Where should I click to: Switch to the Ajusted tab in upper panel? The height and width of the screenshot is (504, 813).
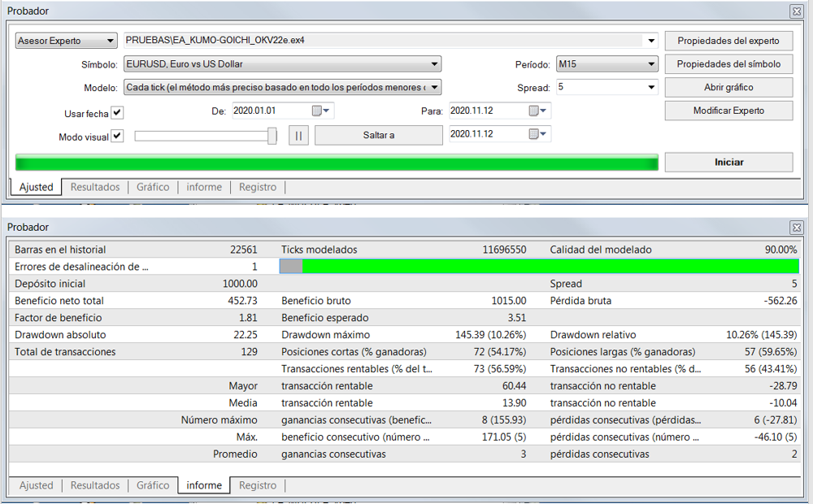point(37,187)
